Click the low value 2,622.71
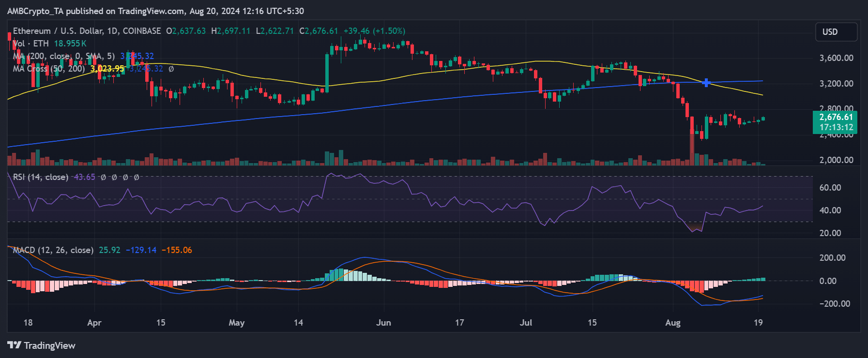This screenshot has width=868, height=358. pos(274,31)
